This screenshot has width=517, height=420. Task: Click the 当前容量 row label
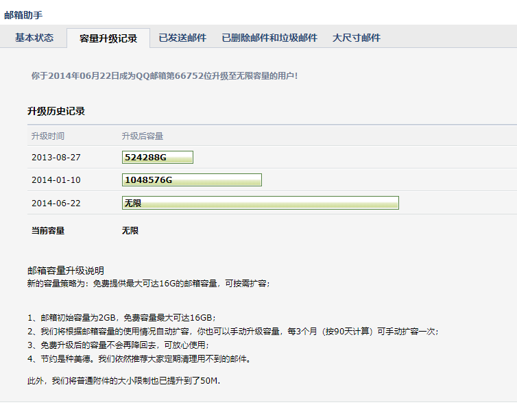[x=48, y=231]
